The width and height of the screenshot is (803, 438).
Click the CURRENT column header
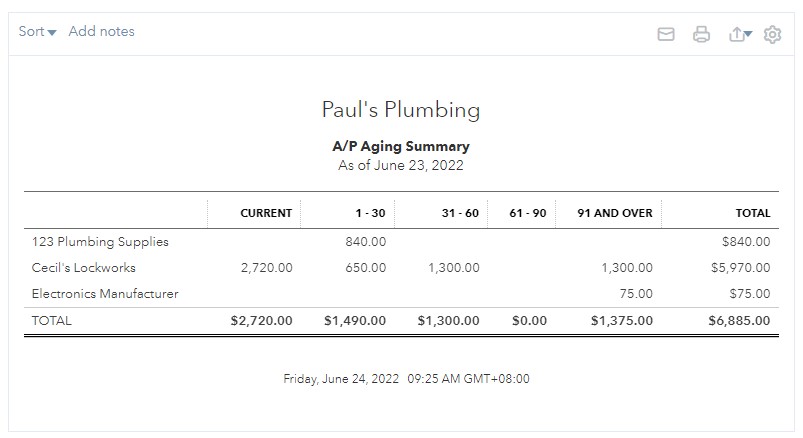click(266, 213)
